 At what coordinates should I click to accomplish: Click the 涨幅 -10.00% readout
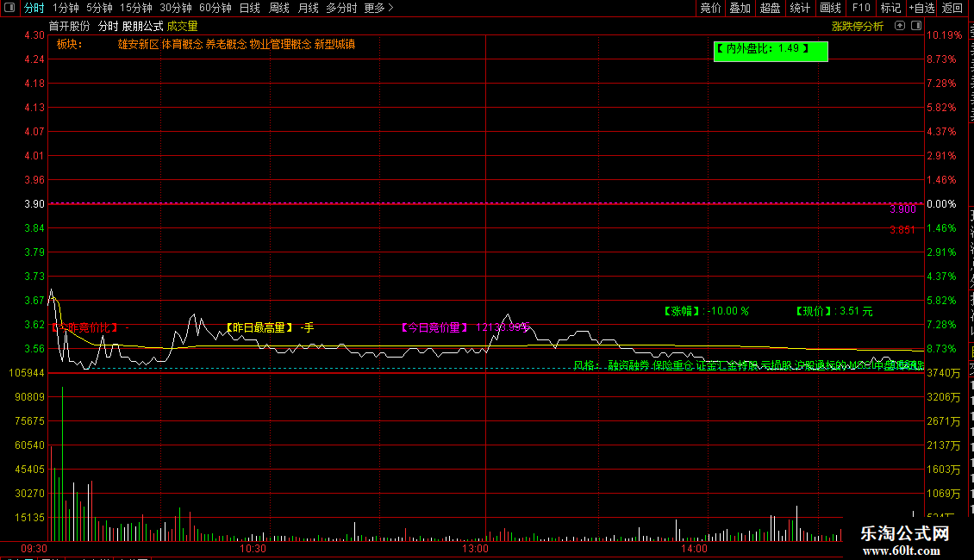tap(706, 311)
